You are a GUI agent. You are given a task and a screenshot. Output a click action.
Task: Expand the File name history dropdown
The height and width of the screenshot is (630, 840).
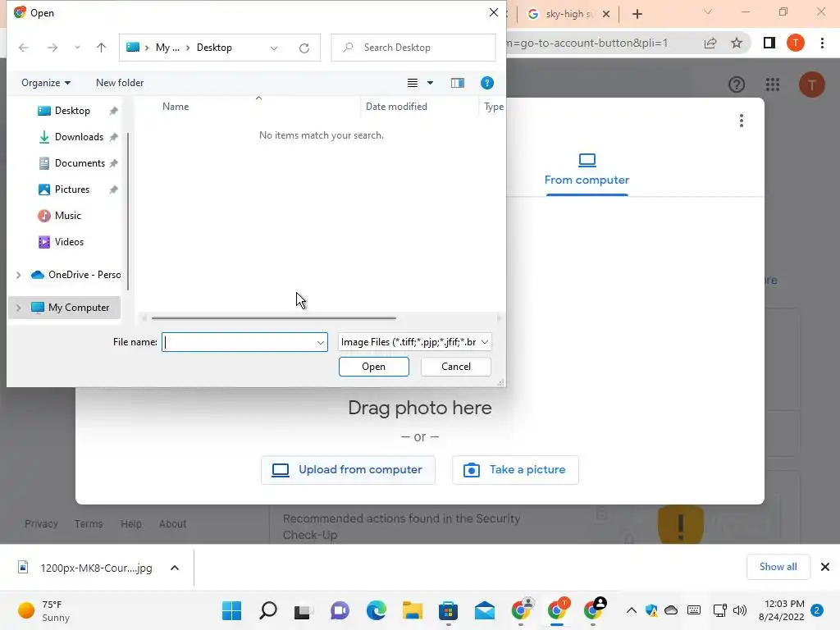point(321,342)
